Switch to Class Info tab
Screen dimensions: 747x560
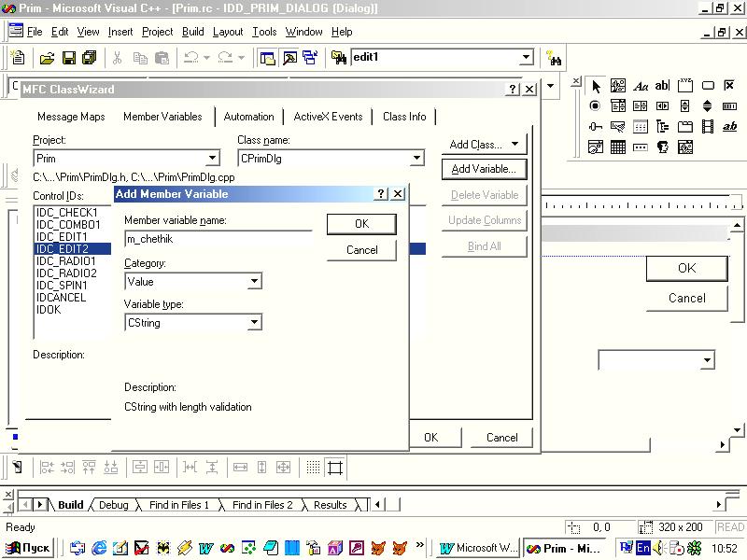pos(404,117)
